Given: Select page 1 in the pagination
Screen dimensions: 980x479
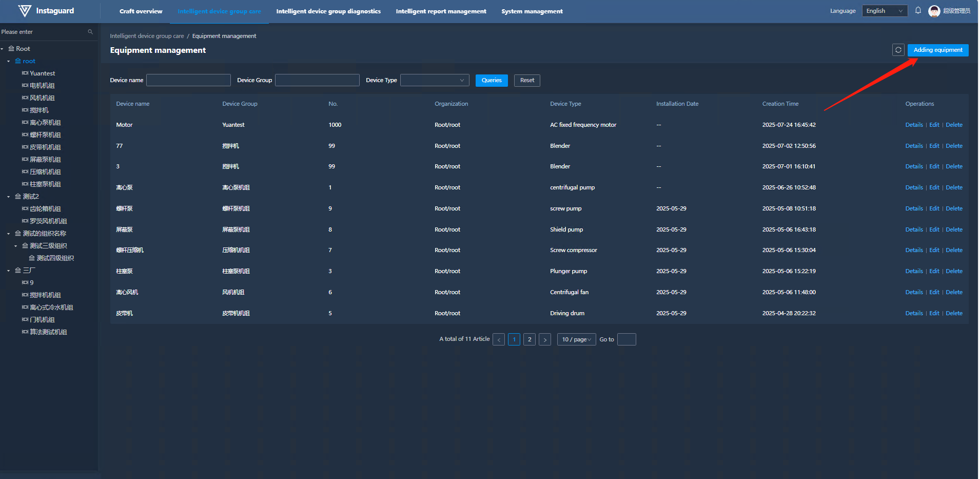Looking at the screenshot, I should tap(514, 339).
